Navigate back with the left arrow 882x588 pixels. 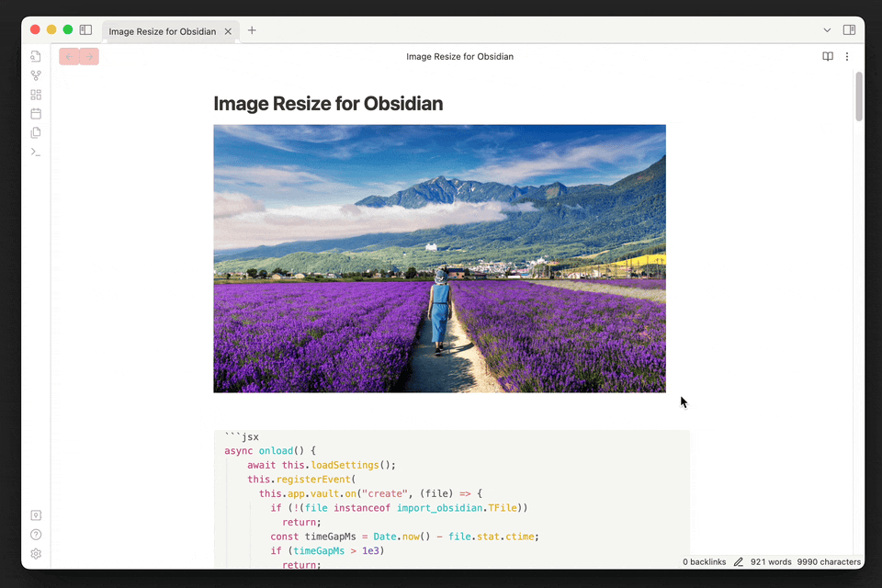(69, 56)
